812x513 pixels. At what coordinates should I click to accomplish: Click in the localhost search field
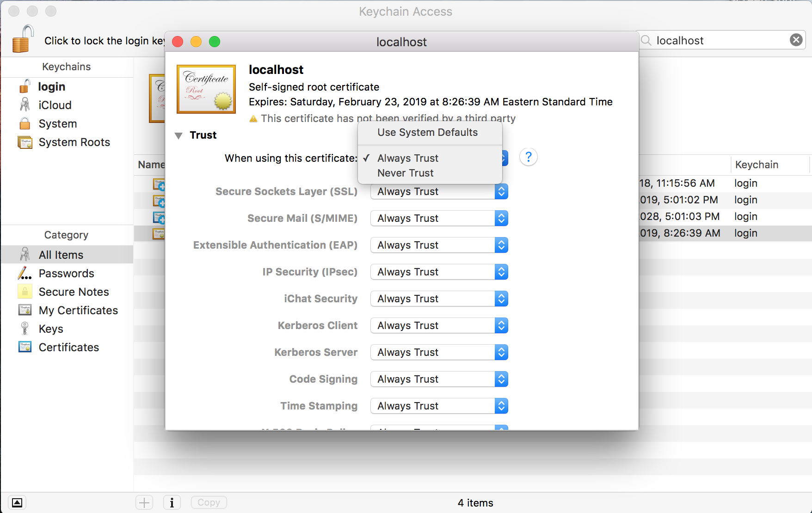click(x=717, y=41)
